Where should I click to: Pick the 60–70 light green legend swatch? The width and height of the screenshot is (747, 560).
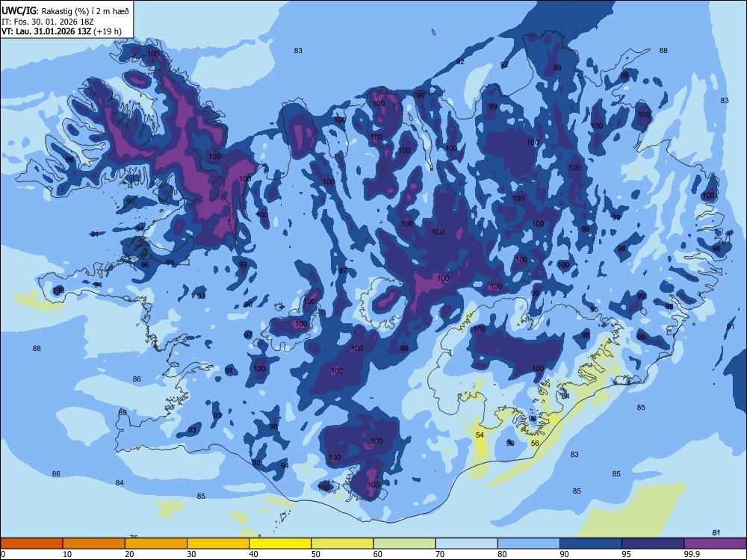coord(404,544)
